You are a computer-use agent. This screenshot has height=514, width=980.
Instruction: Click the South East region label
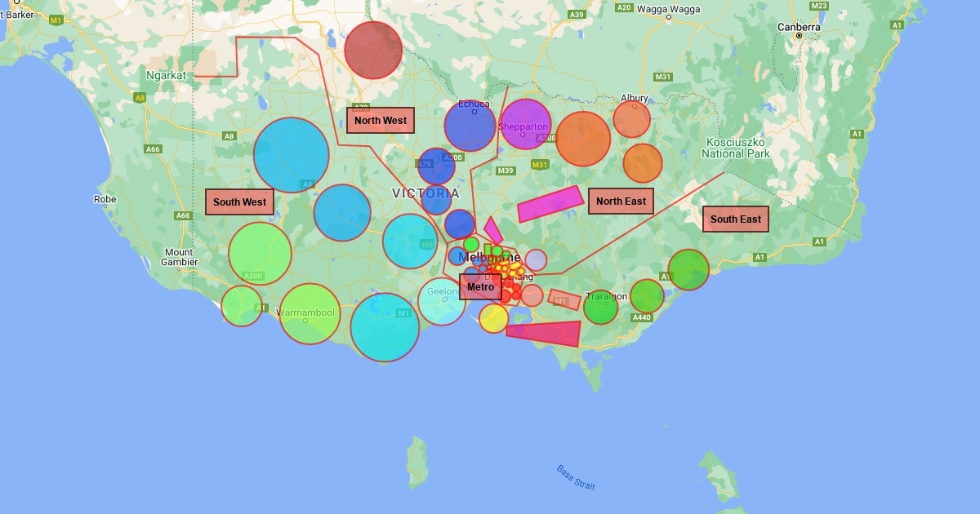click(x=735, y=219)
